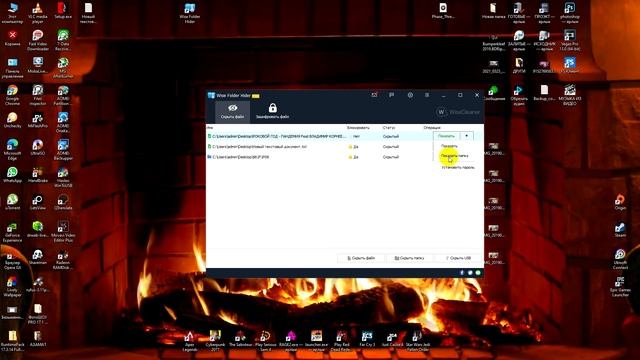Open the Unchecky desktop icon
The width and height of the screenshot is (640, 360).
click(x=12, y=120)
